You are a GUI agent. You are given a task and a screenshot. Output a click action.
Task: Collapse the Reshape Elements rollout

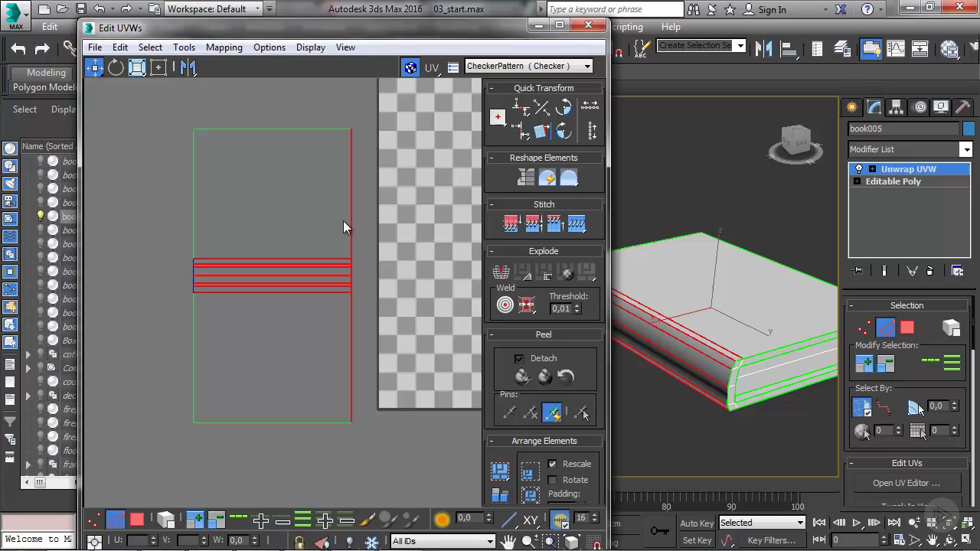(492, 158)
